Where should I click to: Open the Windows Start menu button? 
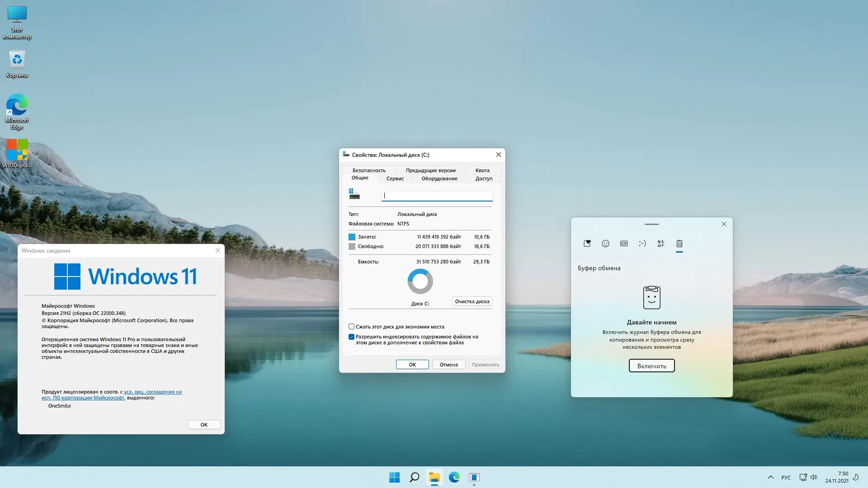pos(394,477)
